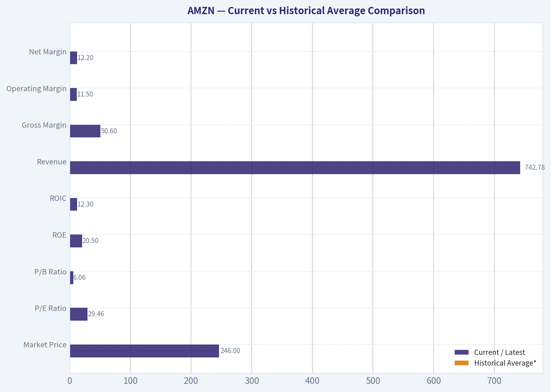Click the x-axis tick label '700'
551x392 pixels.
(x=494, y=381)
